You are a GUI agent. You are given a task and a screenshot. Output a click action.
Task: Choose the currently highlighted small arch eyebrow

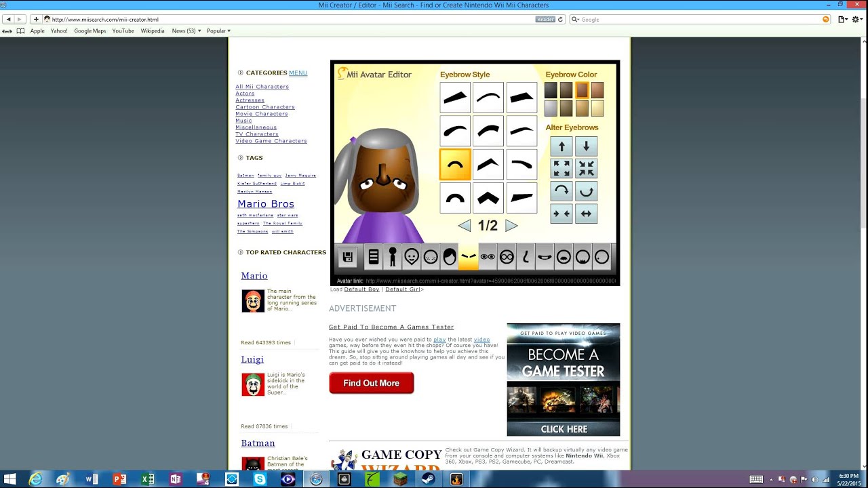click(x=455, y=165)
